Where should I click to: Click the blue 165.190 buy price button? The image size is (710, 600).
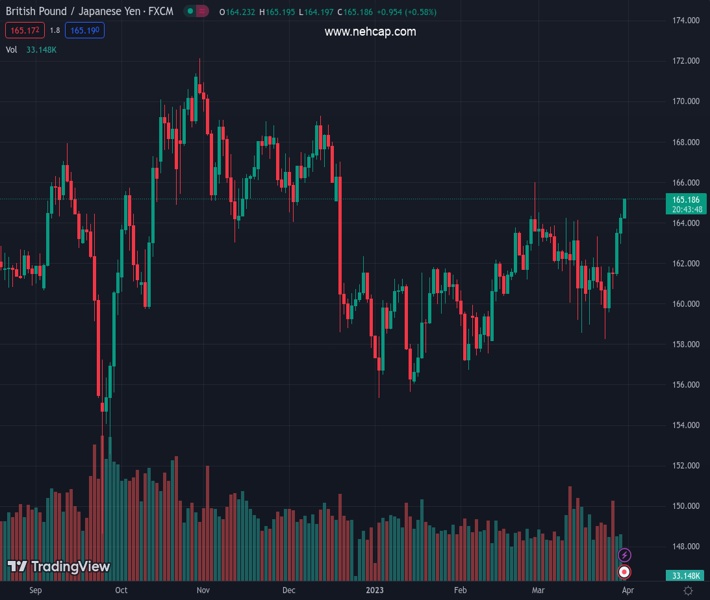84,30
